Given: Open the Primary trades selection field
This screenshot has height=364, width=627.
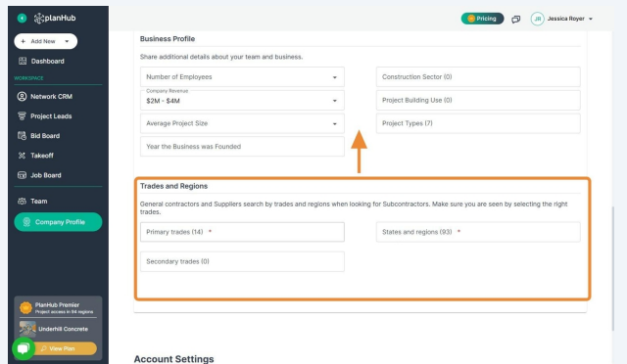Looking at the screenshot, I should [x=242, y=232].
